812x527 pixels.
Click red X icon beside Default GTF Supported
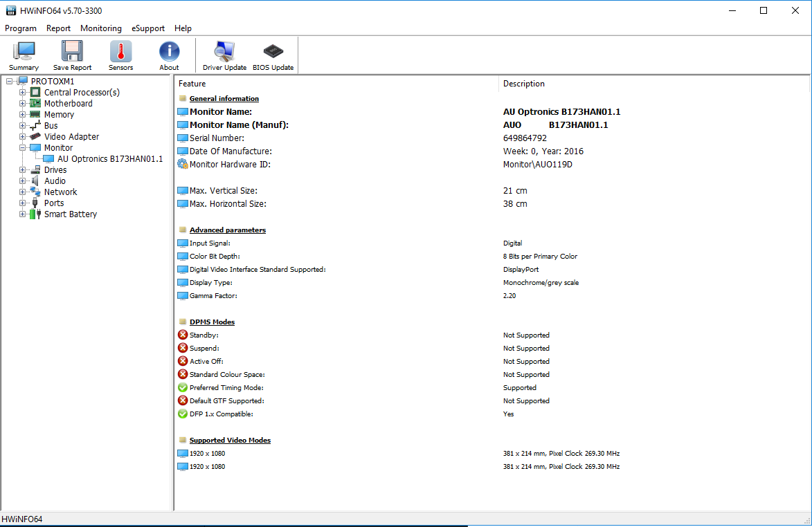tap(183, 401)
